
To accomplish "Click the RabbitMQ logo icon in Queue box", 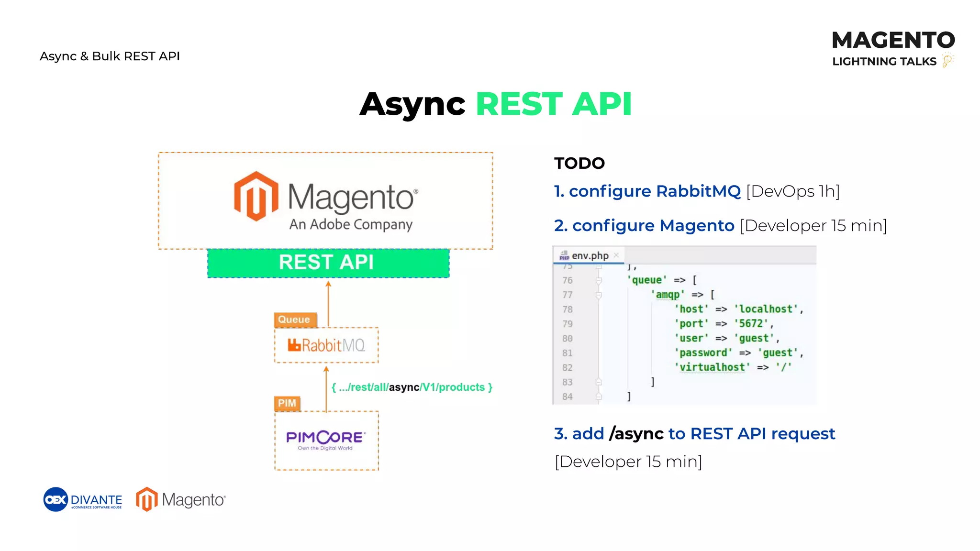I will click(x=294, y=345).
